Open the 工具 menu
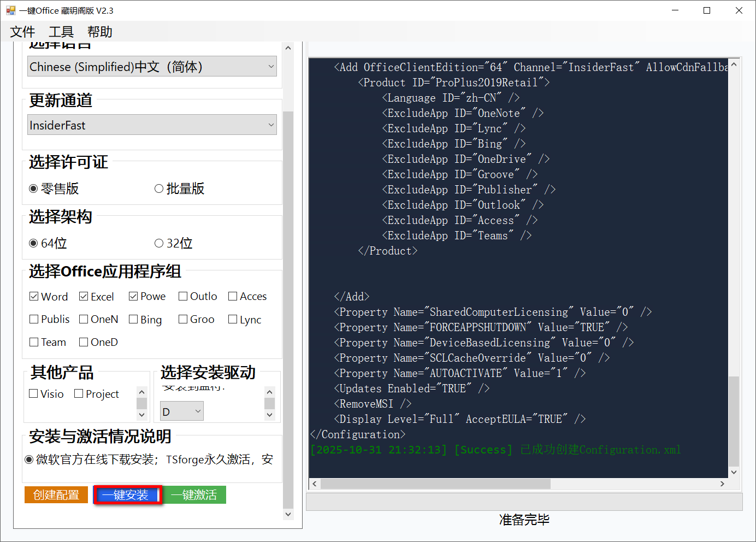 pos(60,32)
